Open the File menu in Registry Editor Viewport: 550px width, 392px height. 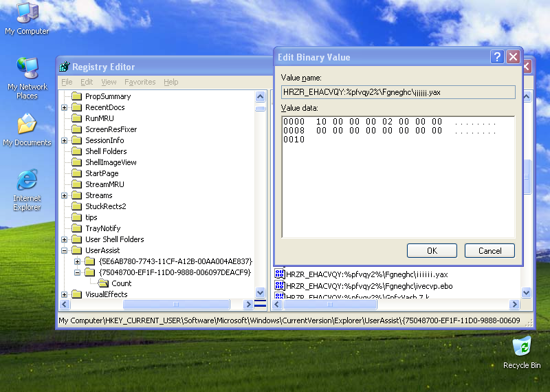pos(67,82)
